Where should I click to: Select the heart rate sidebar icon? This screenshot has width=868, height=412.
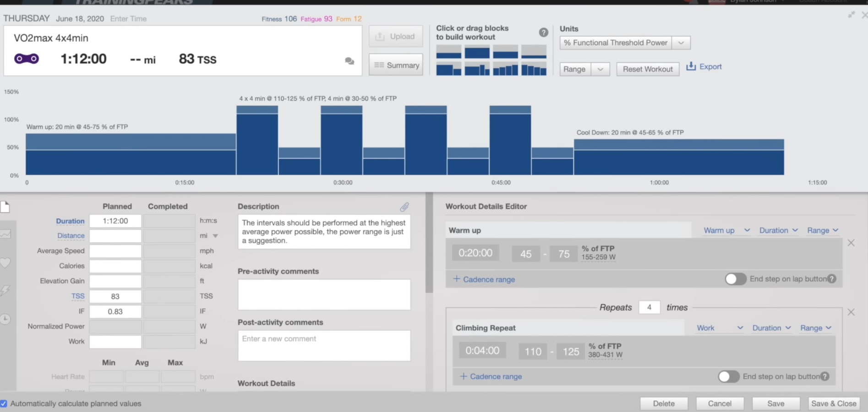point(5,263)
